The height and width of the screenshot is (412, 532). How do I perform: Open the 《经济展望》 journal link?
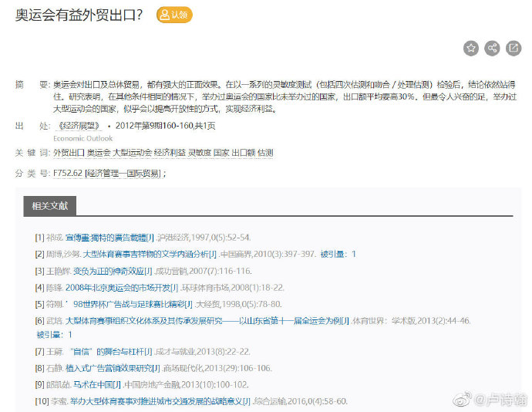click(x=78, y=126)
